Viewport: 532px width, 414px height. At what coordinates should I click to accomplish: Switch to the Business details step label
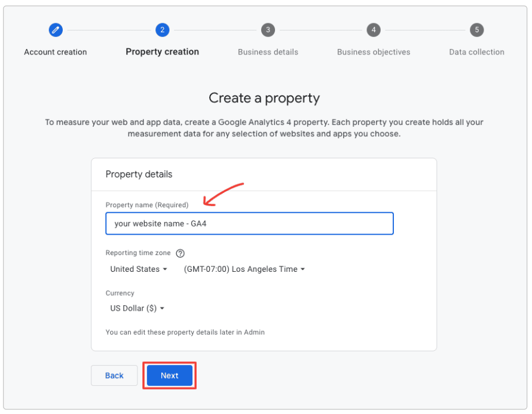click(268, 52)
